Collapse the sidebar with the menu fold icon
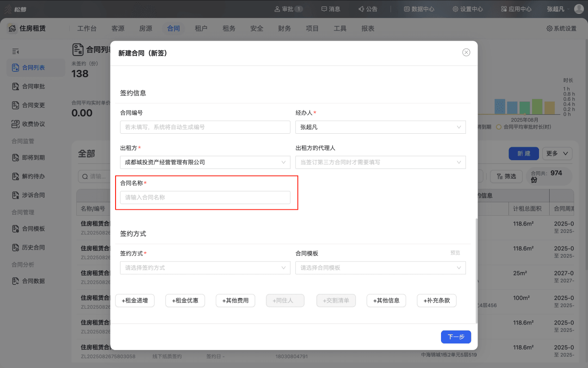 click(x=15, y=51)
